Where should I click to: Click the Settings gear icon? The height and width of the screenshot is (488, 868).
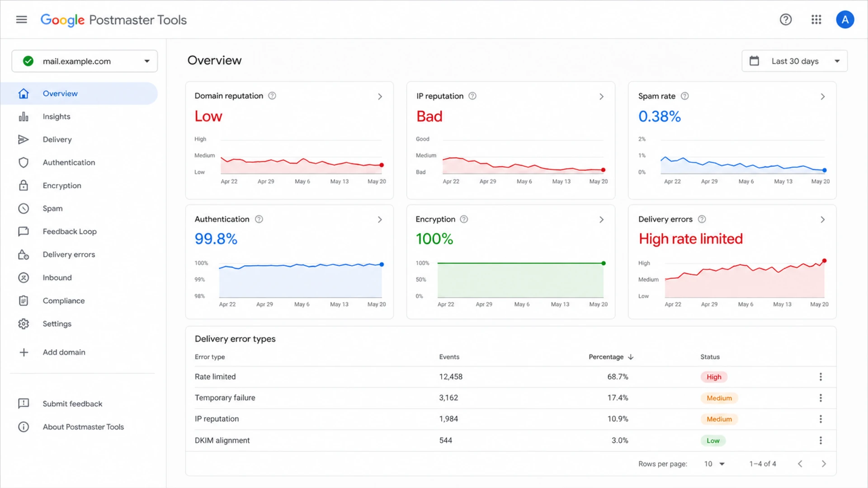tap(24, 324)
